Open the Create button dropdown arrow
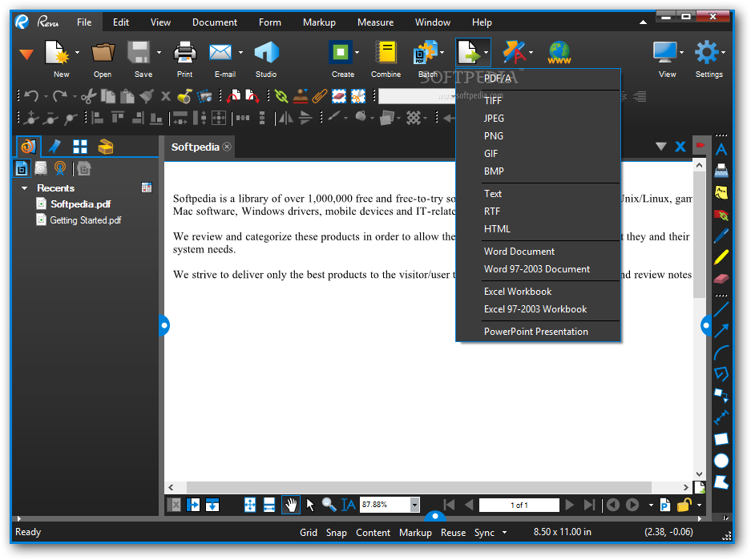 357,53
